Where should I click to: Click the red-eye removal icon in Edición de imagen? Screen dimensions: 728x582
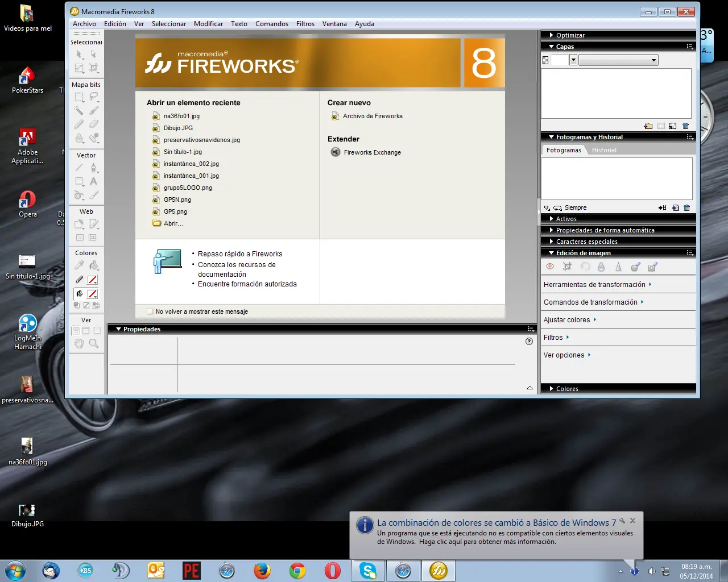(x=550, y=267)
